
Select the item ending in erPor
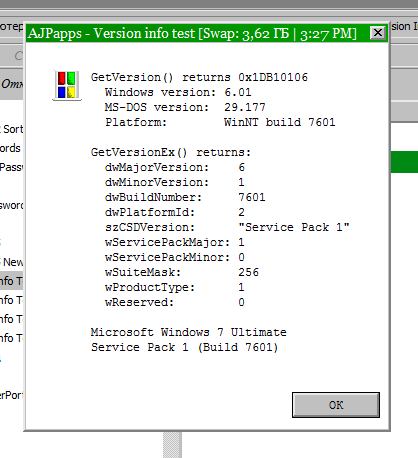tap(11, 395)
